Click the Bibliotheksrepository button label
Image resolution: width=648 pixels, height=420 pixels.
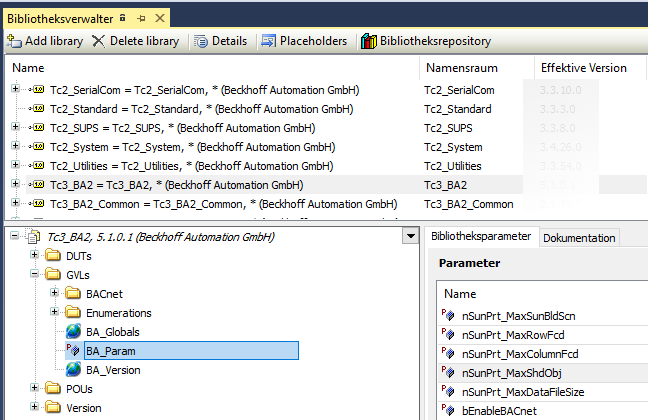pyautogui.click(x=435, y=41)
